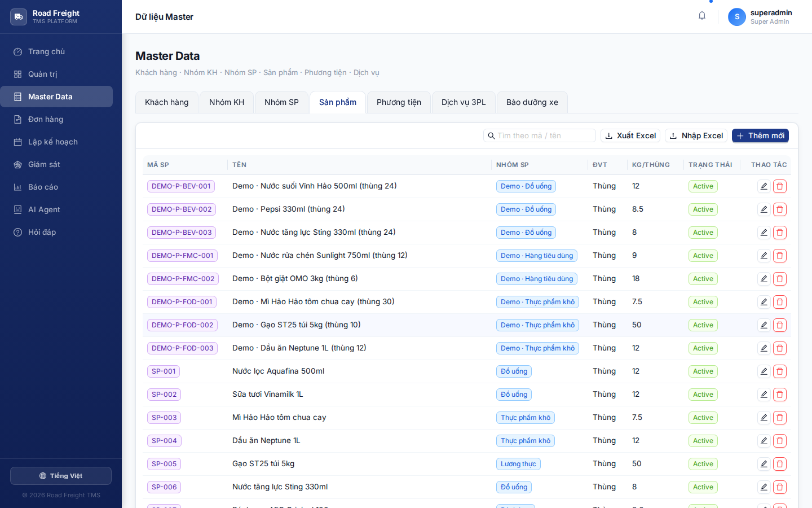Click the notification bell icon

(702, 16)
